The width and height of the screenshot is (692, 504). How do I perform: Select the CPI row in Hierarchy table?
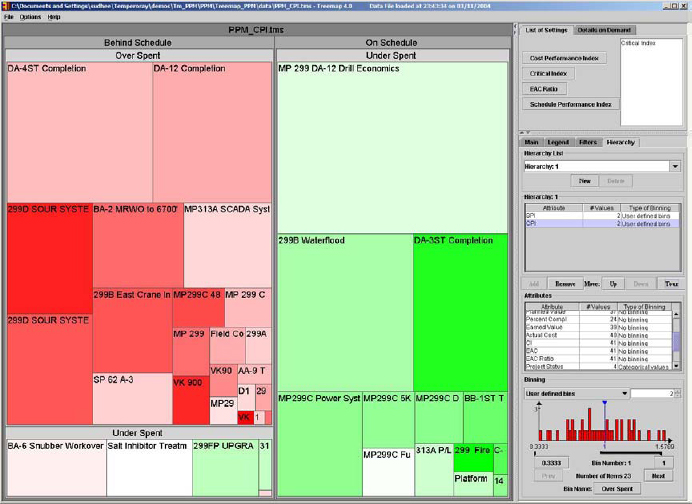[603, 224]
